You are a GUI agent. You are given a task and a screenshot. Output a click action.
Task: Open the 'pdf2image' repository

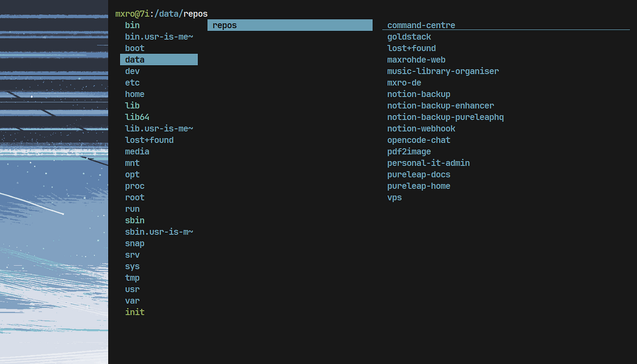tap(409, 152)
